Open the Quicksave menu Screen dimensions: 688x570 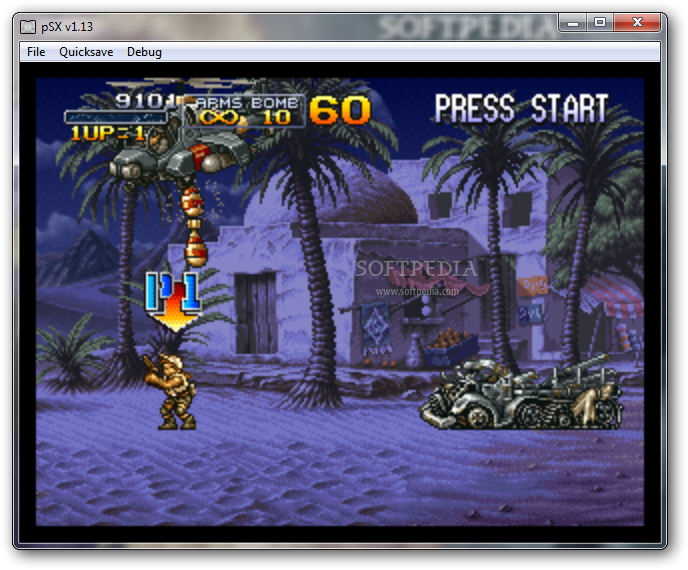[86, 52]
